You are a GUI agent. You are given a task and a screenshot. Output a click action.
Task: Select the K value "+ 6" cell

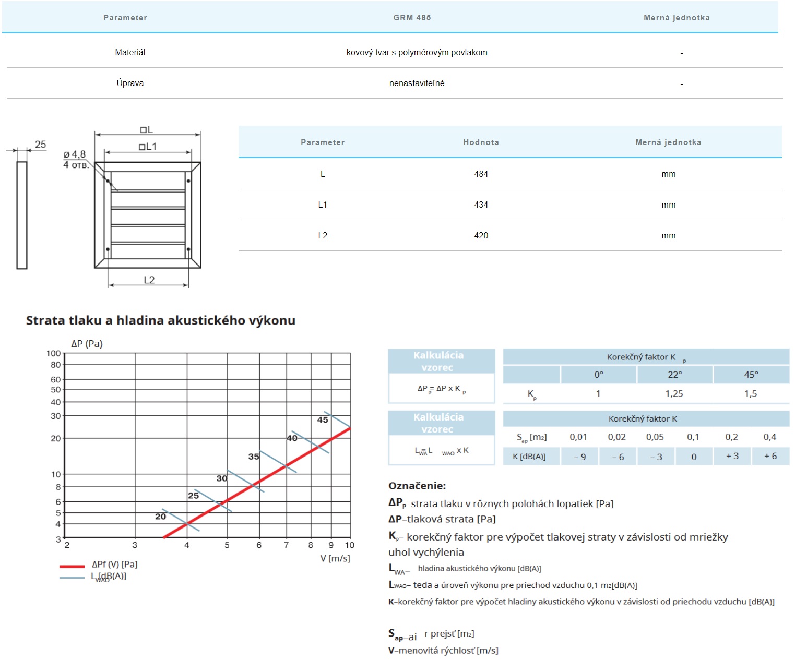pos(770,457)
